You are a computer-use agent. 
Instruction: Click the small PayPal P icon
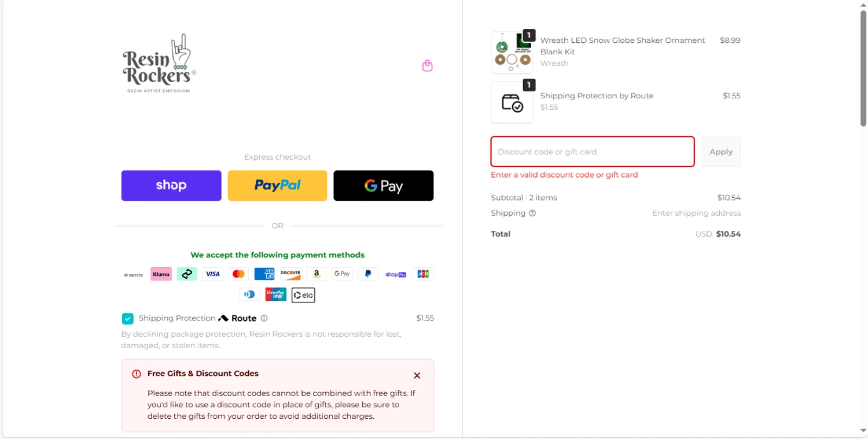pos(368,274)
